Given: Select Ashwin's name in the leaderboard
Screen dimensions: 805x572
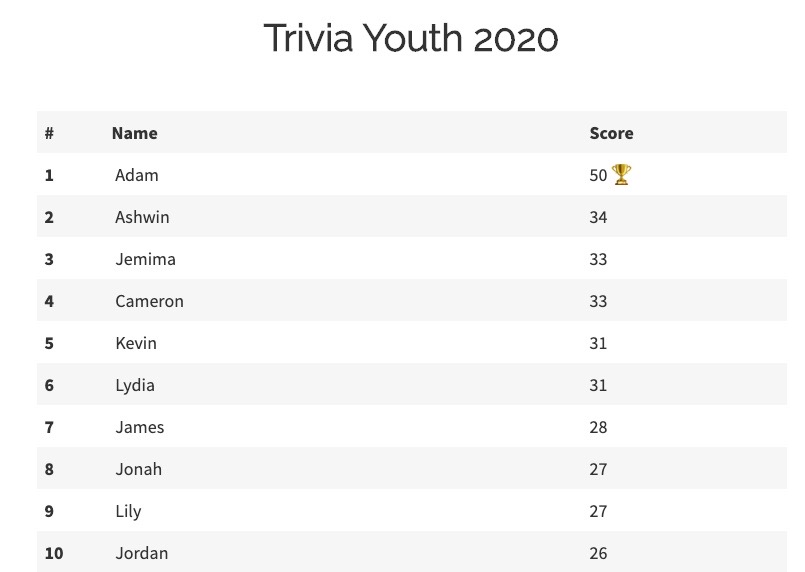Looking at the screenshot, I should point(142,217).
